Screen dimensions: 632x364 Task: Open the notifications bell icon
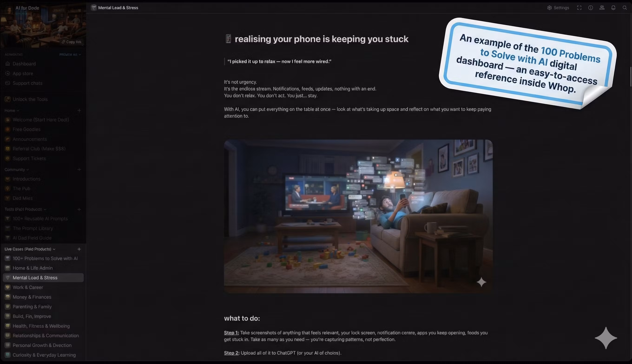coord(613,8)
